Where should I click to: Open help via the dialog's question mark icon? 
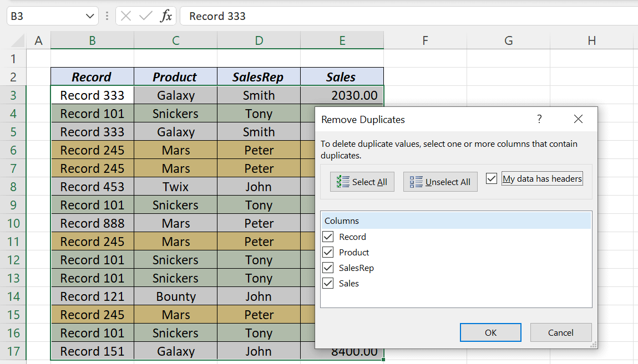[x=538, y=119]
